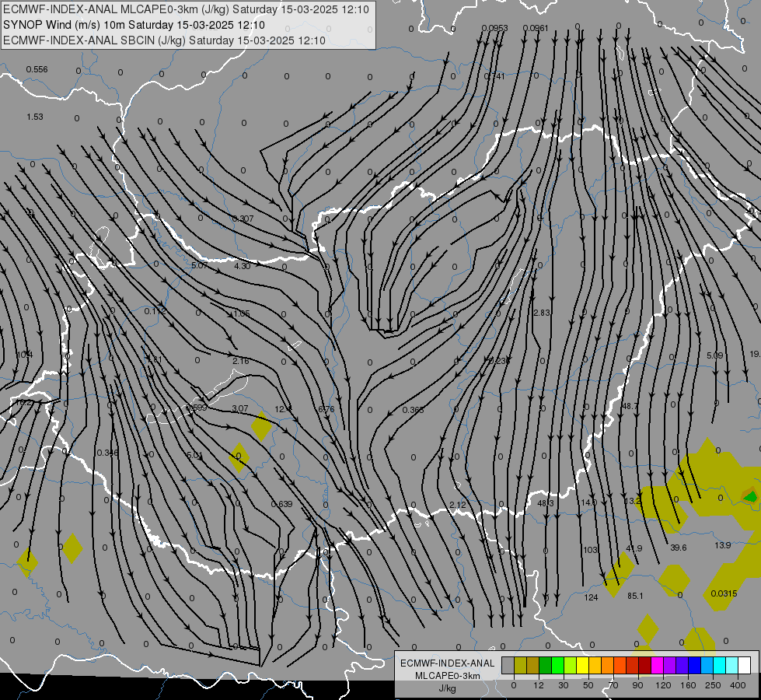
Task: Click the map value 6.76
Action: 326,409
